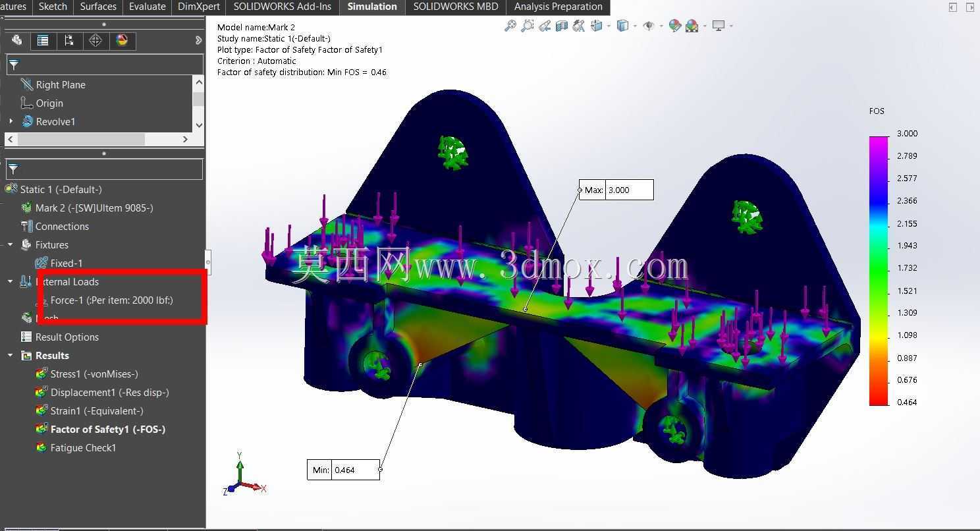Open the SOLIDWORKS Add-Ins tab

click(283, 7)
